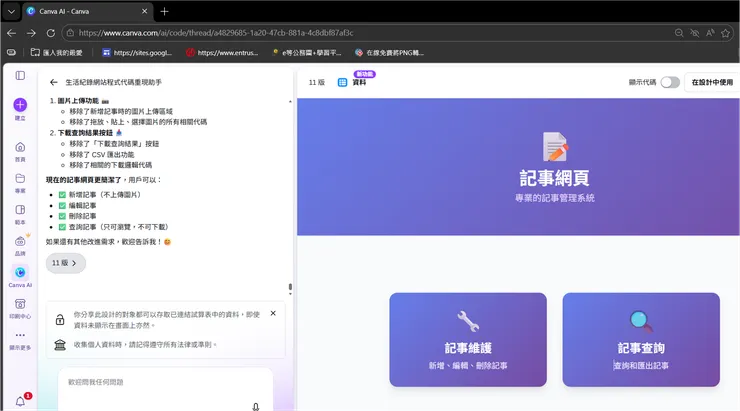Click the 匯入我的最愛 bookmark
This screenshot has width=740, height=411.
pos(57,52)
